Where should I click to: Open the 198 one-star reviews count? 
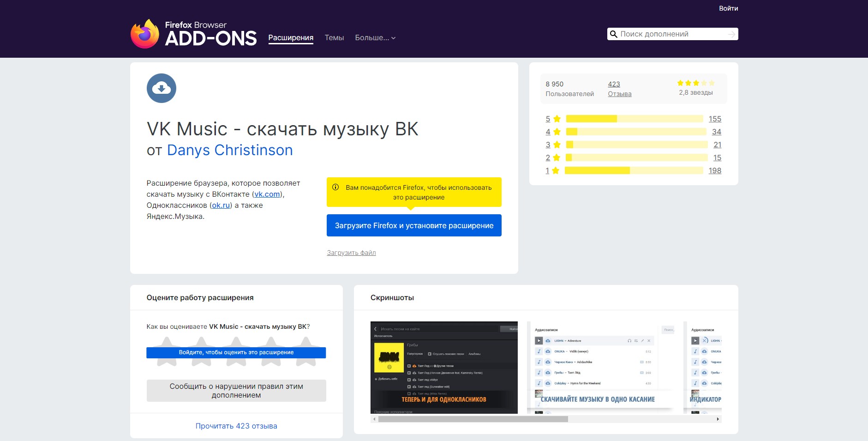(x=715, y=170)
